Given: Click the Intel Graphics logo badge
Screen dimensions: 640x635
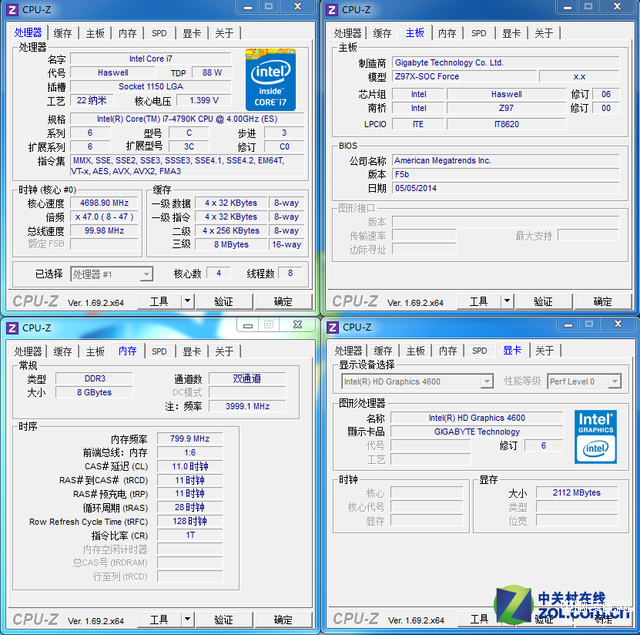Looking at the screenshot, I should click(596, 437).
